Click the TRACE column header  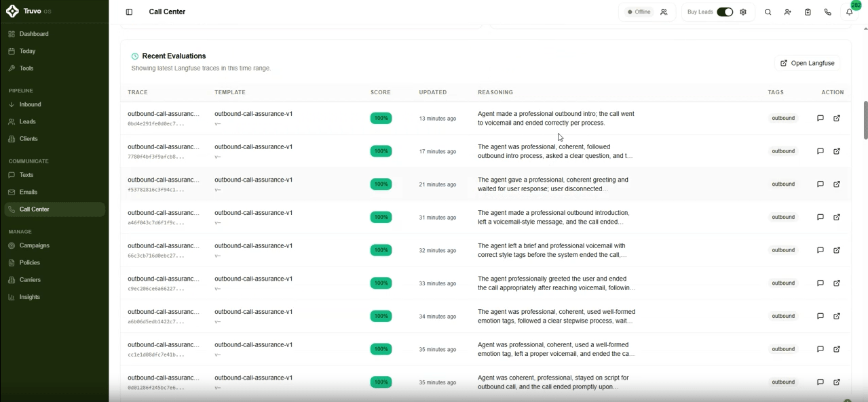click(x=138, y=92)
